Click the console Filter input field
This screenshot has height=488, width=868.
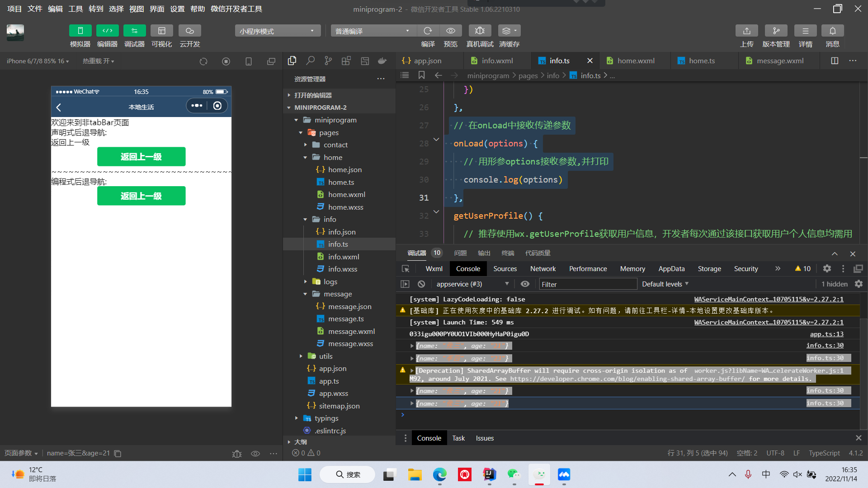coord(588,284)
